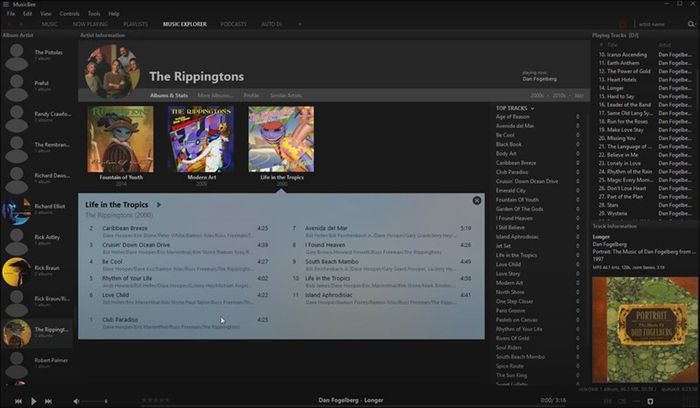
Task: Close the Life in the Tropics popup
Action: tap(477, 201)
